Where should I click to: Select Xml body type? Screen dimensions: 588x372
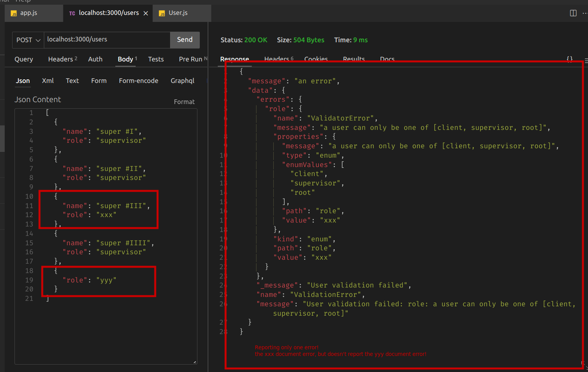[x=48, y=81]
